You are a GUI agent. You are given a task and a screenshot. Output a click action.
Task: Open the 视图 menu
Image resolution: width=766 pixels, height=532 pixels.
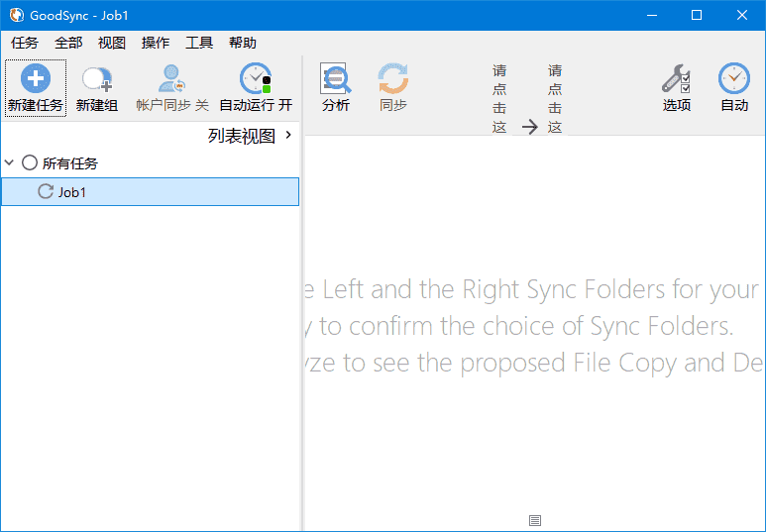coord(112,43)
